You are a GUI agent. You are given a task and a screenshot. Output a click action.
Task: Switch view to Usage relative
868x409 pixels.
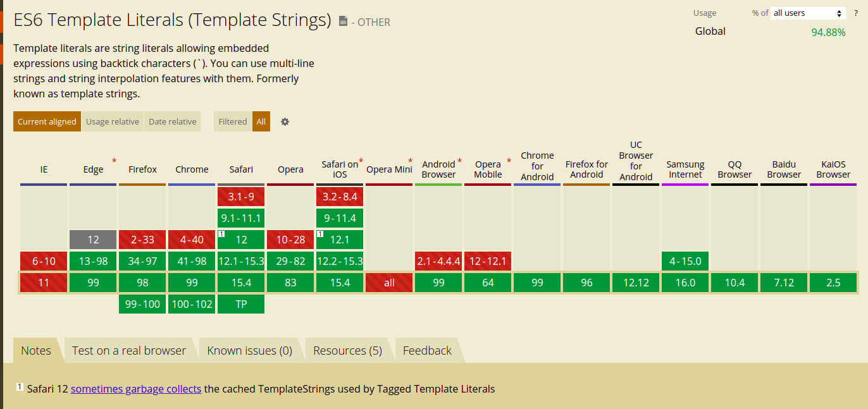coord(113,122)
